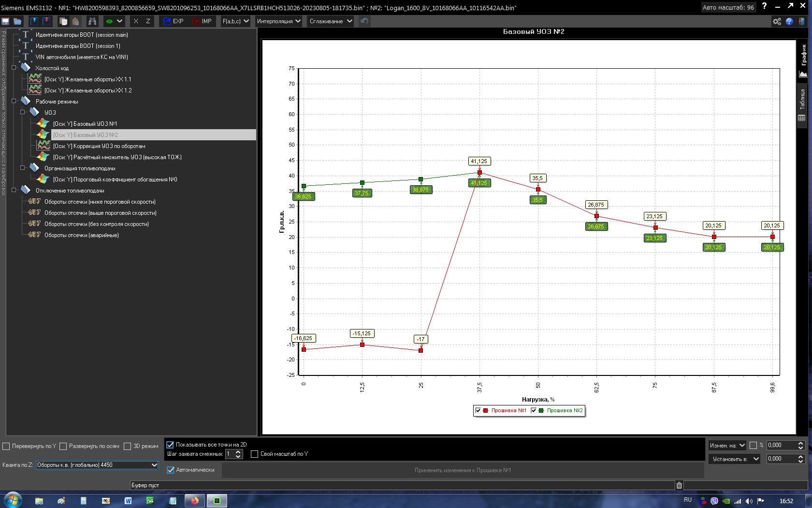
Task: Click the copy icon in toolbar
Action: tap(63, 21)
